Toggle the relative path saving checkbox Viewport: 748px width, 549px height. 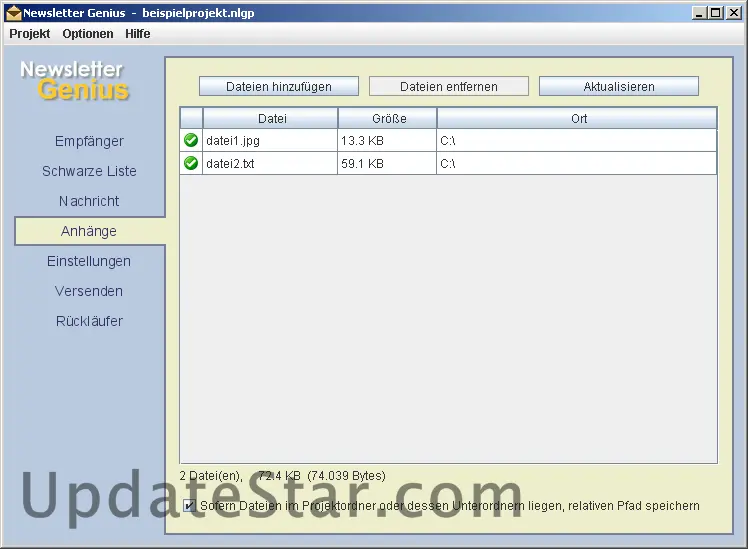coord(189,506)
